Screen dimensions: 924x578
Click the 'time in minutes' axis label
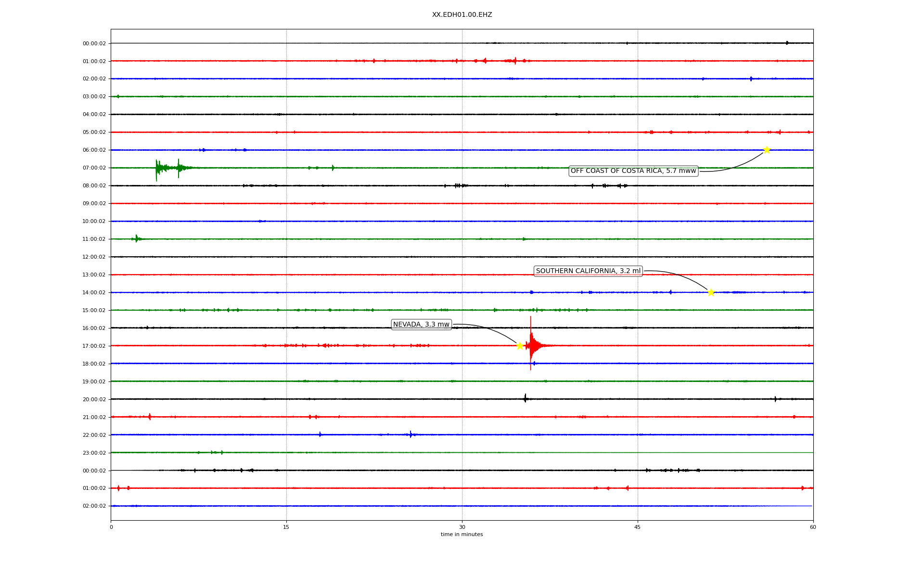[x=462, y=535]
